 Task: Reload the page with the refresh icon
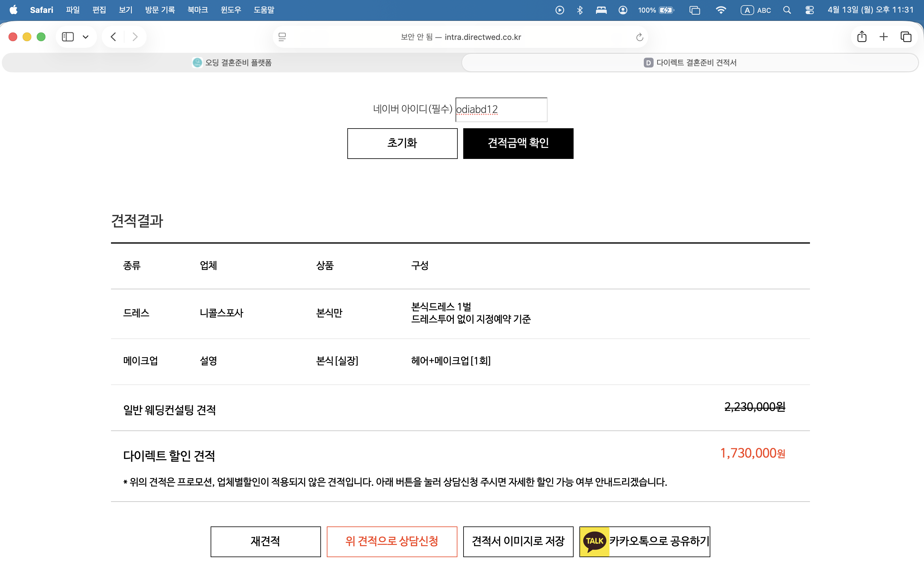[640, 37]
